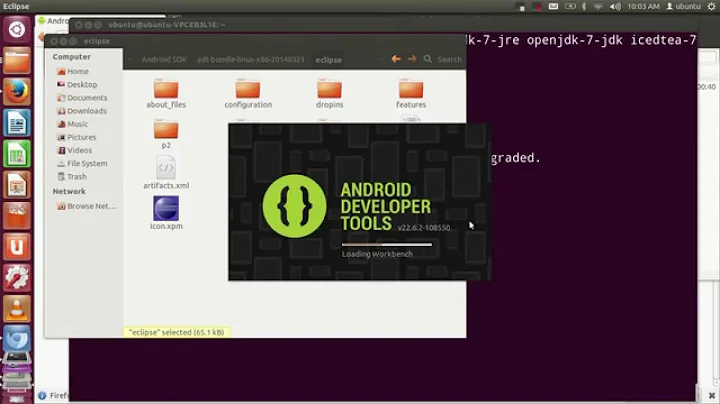Open battery indicator in top panel
720x404 pixels.
point(570,6)
